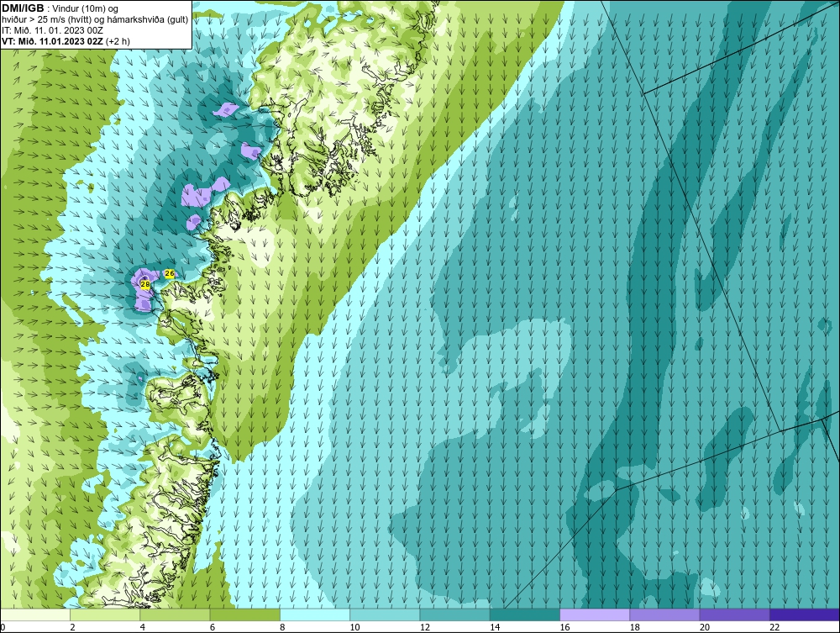
Task: Click the legend scale label '4'
Action: point(143,628)
